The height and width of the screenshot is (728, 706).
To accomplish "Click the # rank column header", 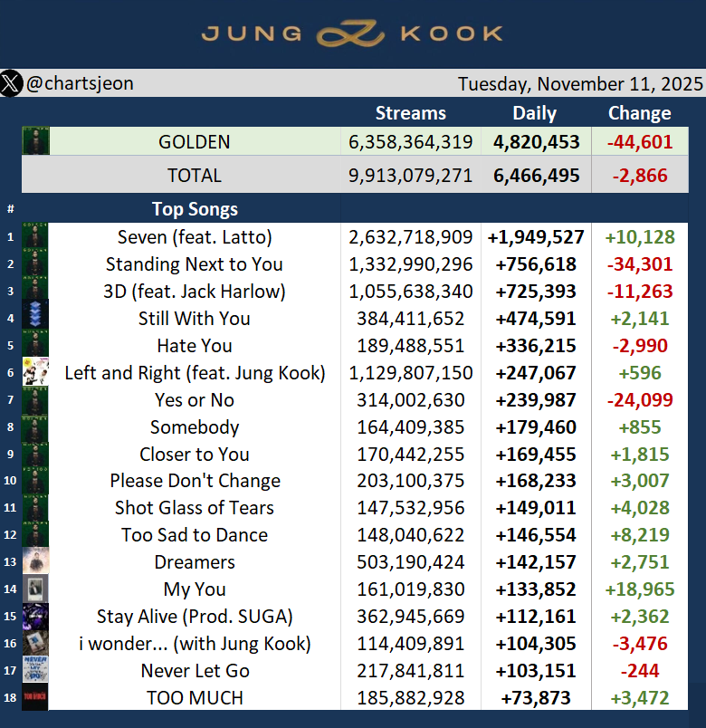I will (x=10, y=209).
